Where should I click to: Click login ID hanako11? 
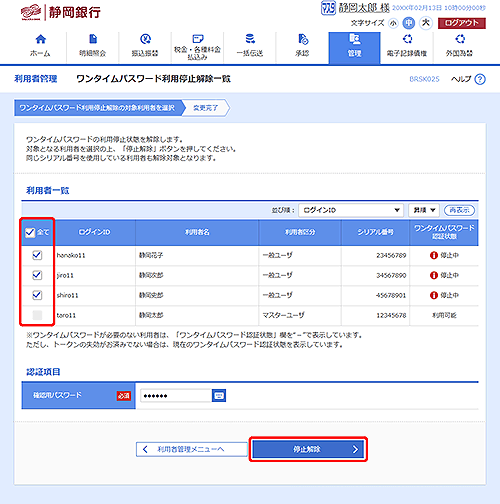click(71, 255)
